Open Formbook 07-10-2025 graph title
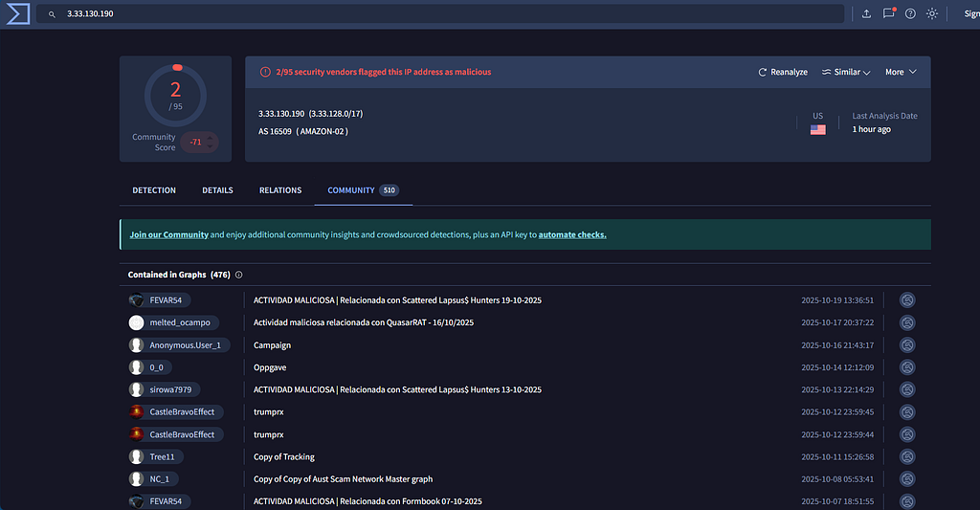Viewport: 980px width, 510px height. [x=367, y=501]
